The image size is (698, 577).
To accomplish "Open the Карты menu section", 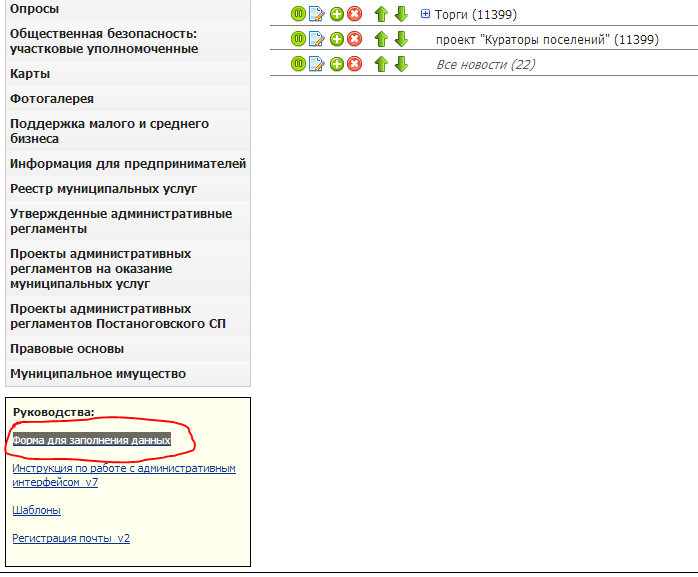I will click(30, 74).
